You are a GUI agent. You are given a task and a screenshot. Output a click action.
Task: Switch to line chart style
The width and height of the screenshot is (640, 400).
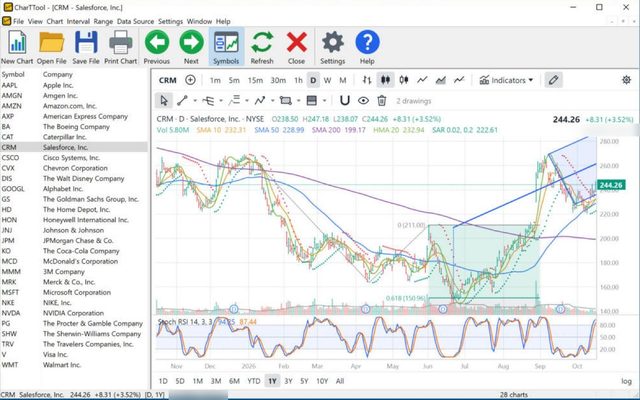(422, 80)
